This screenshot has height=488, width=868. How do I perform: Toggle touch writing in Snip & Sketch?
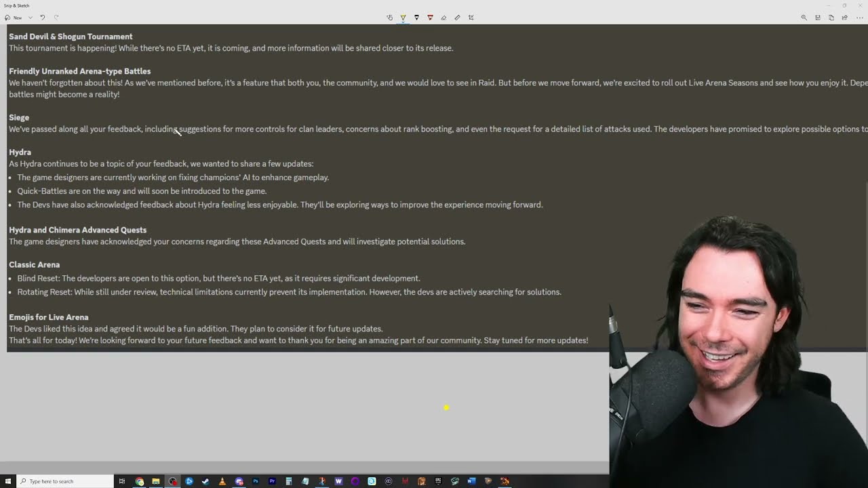[389, 18]
